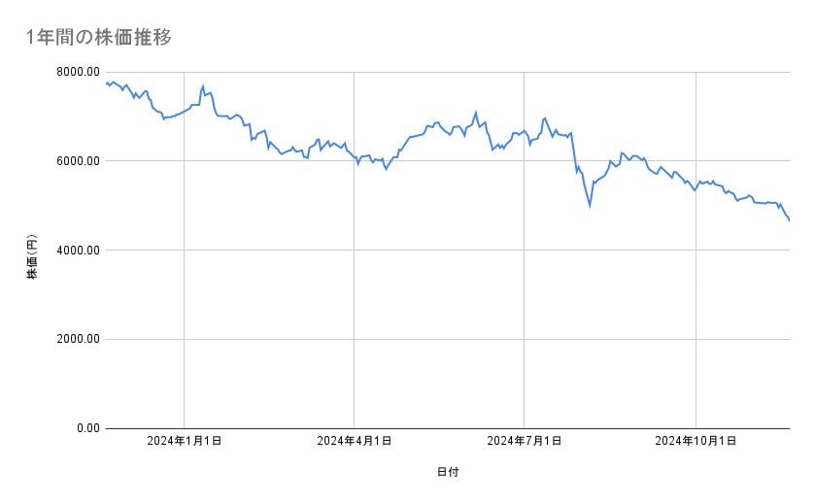The height and width of the screenshot is (504, 815).
Task: Select the 2024年4月1日 date label
Action: tap(355, 441)
